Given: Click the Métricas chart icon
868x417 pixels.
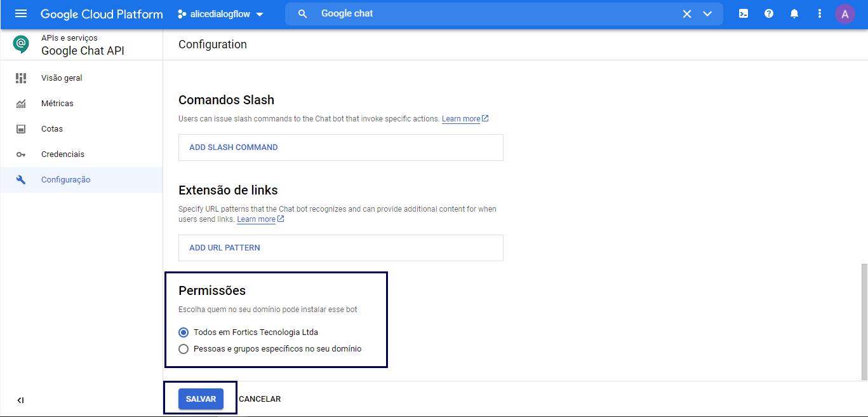Looking at the screenshot, I should click(x=21, y=104).
